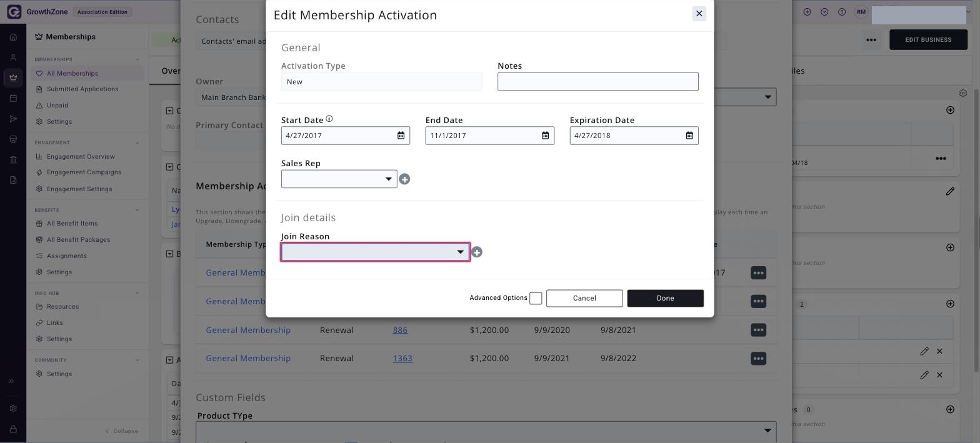Open Unpaid memberships in sidebar
Screen dimensions: 980x443
[x=57, y=106]
